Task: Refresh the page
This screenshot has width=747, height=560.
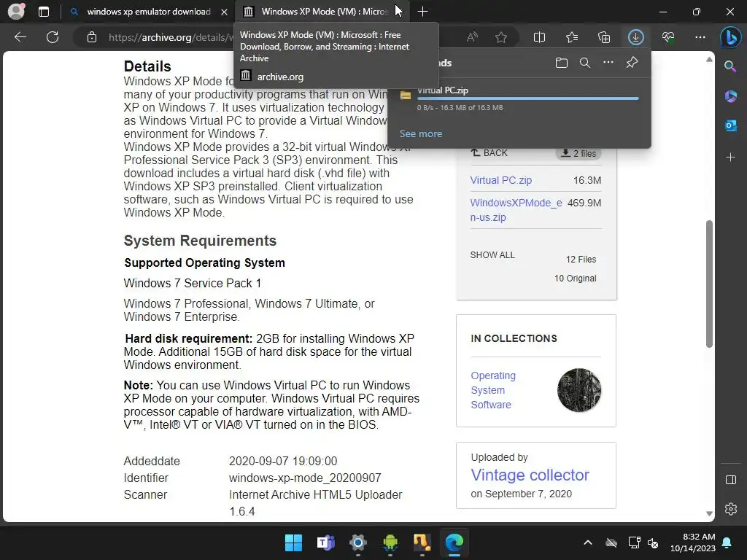Action: click(x=53, y=37)
